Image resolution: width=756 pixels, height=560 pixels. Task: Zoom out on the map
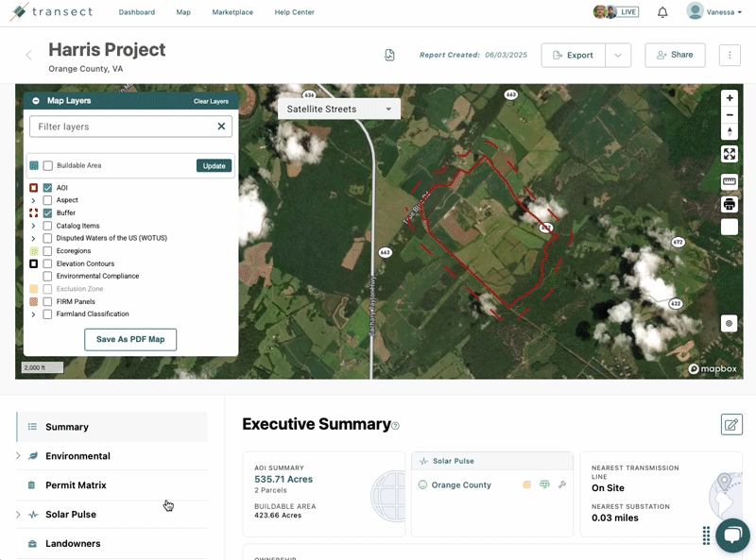pyautogui.click(x=729, y=114)
